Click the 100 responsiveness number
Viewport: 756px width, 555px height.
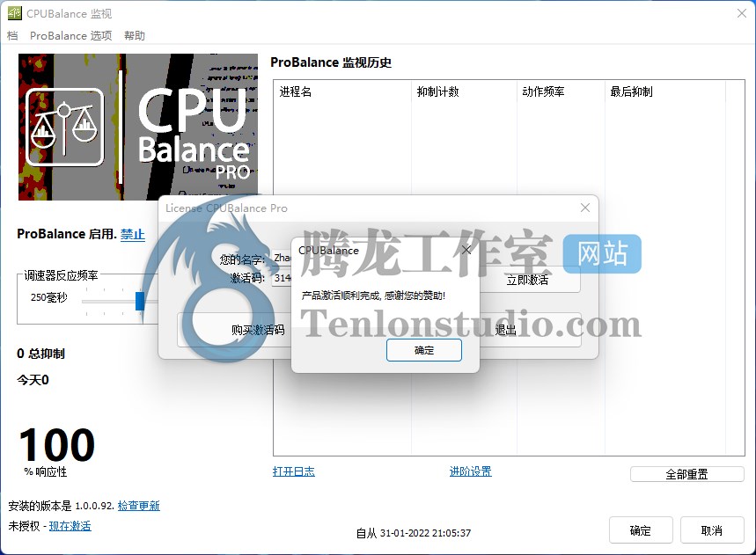click(x=57, y=445)
